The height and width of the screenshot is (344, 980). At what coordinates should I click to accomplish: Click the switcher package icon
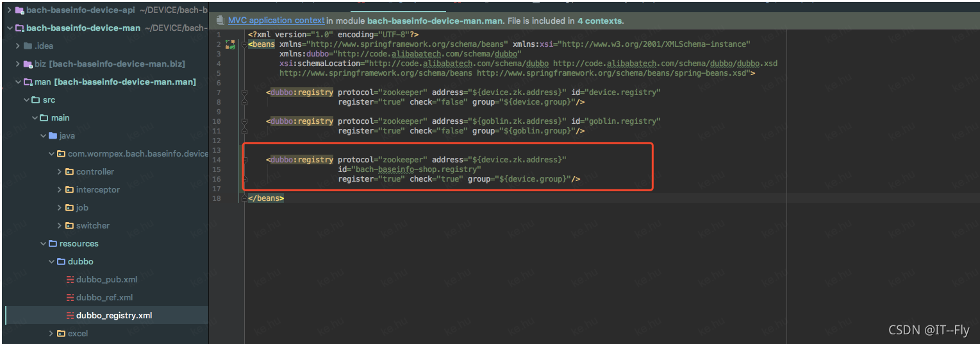coord(69,226)
